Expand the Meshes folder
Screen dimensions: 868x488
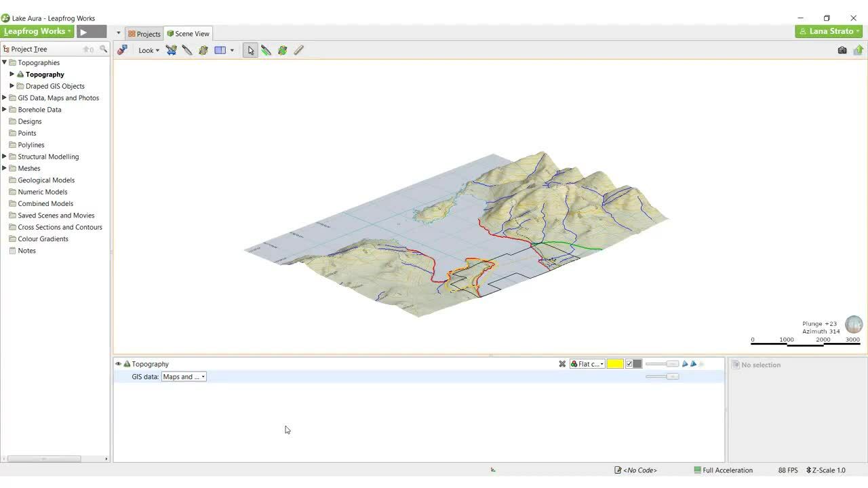coord(4,168)
